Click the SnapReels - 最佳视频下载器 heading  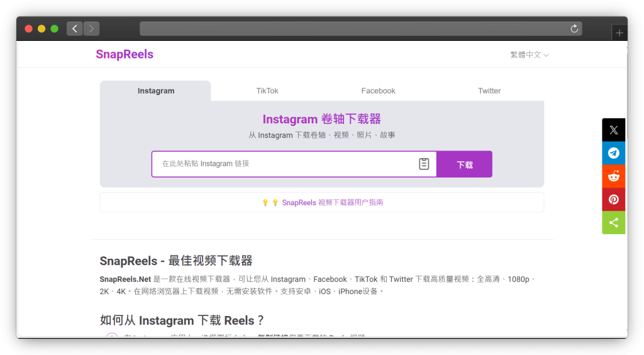click(x=176, y=261)
